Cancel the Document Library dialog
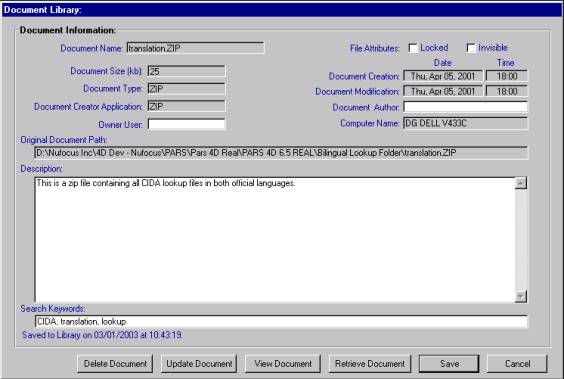Screen dimensions: 564x379 pyautogui.click(x=517, y=364)
